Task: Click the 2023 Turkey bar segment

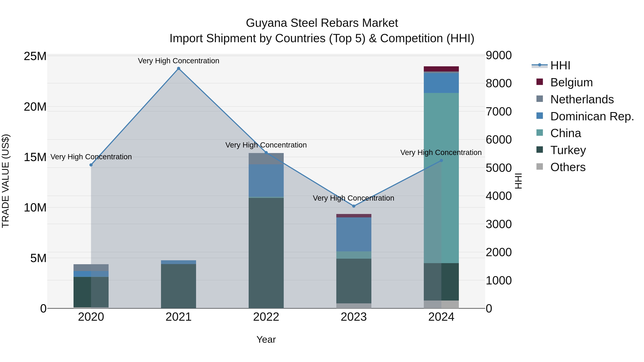Action: coord(354,281)
